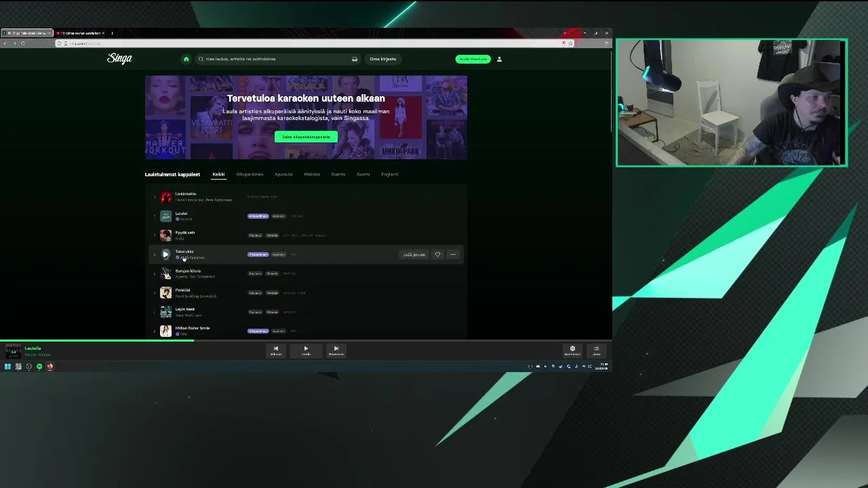Click the browse icon inside search bar
Screen dimensions: 868x488
tap(354, 59)
